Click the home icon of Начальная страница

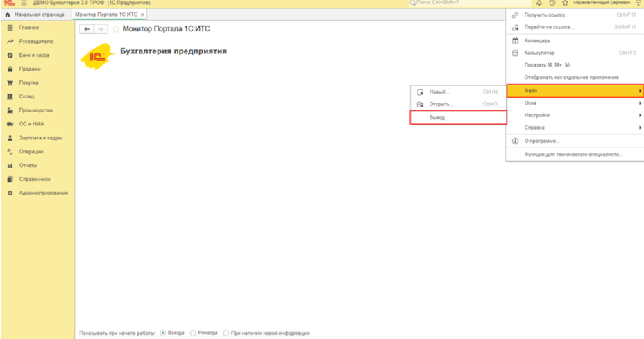(x=8, y=15)
